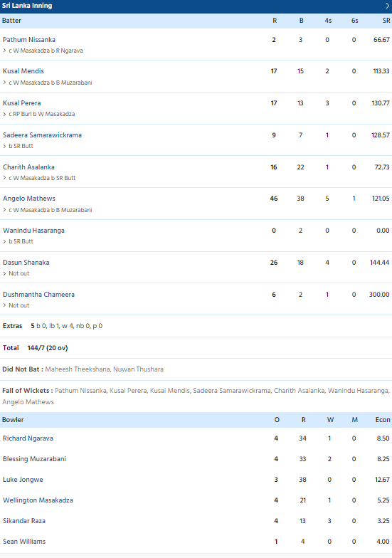The height and width of the screenshot is (558, 392).
Task: Expand Kusal Mendis dismissal chevron
Action: coord(4,83)
